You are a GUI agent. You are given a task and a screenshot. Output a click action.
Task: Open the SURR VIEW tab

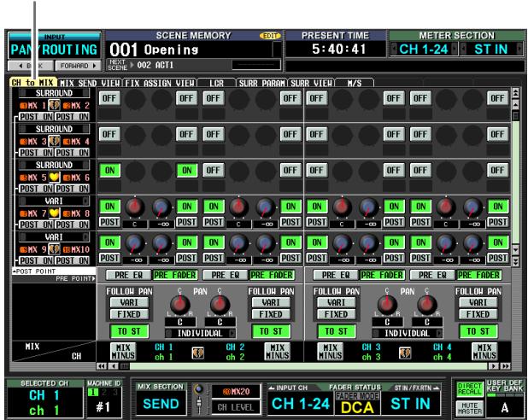point(311,83)
